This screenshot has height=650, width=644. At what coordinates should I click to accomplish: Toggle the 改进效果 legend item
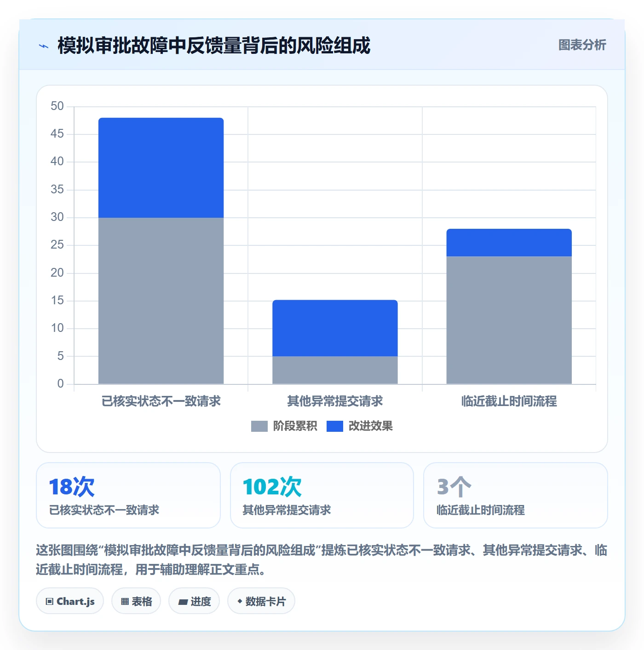click(359, 426)
